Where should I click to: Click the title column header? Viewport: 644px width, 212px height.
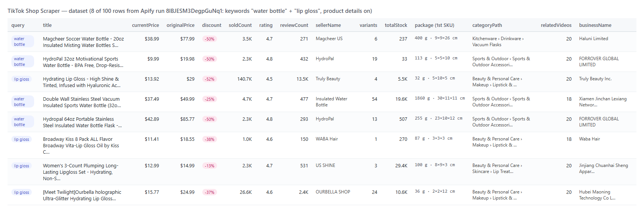coord(47,25)
